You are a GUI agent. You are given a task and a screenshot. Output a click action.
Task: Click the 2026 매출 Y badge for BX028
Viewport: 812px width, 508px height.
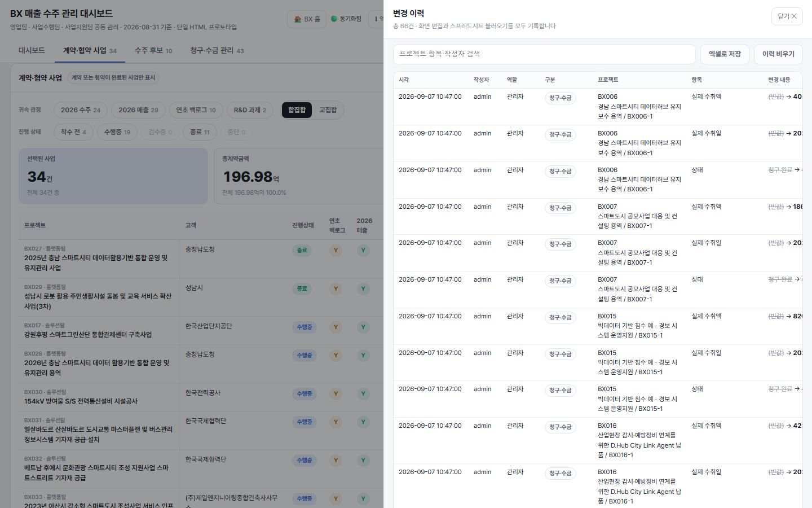pyautogui.click(x=363, y=355)
